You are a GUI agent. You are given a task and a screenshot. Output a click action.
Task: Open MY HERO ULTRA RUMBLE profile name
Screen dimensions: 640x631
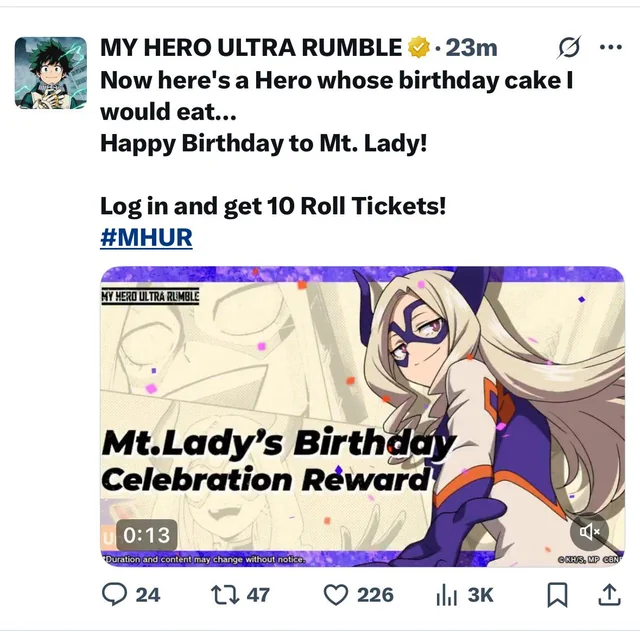click(x=251, y=47)
